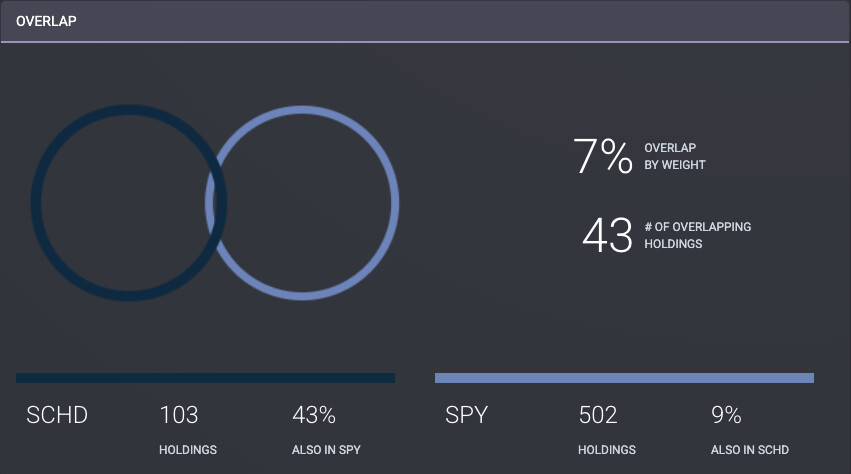Select the ALSO IN SPY label

click(326, 450)
